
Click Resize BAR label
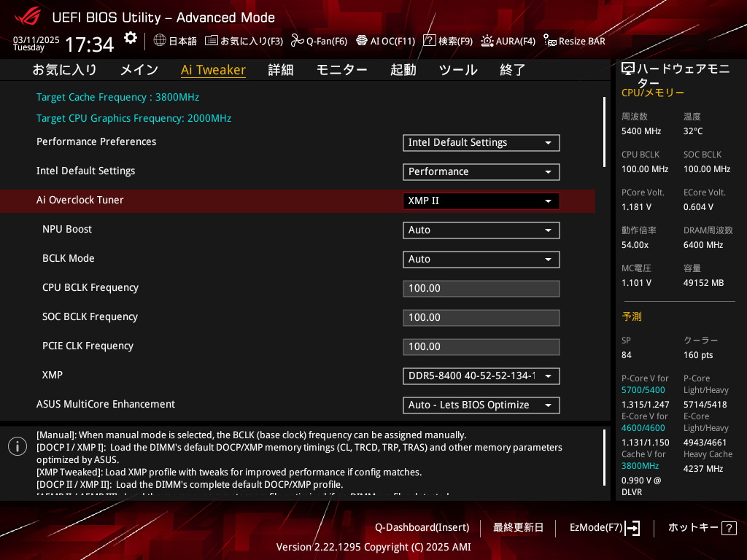(581, 42)
